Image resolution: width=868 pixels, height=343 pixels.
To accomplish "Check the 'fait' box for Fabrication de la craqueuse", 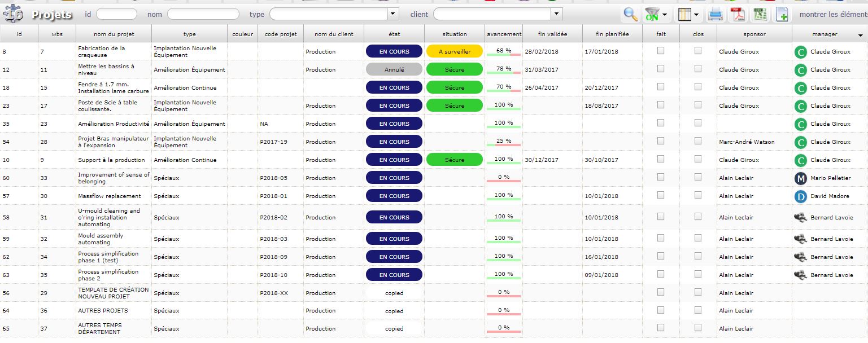I will (661, 51).
